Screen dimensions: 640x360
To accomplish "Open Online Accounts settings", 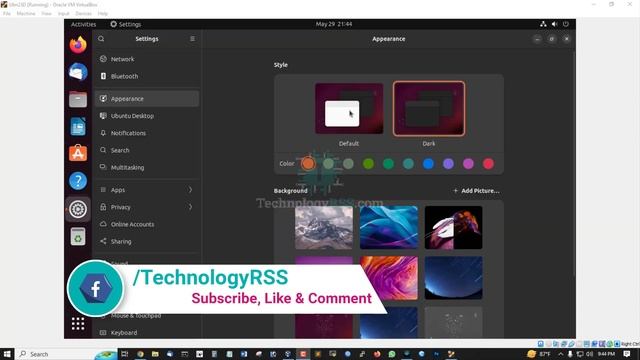I will coord(147,224).
